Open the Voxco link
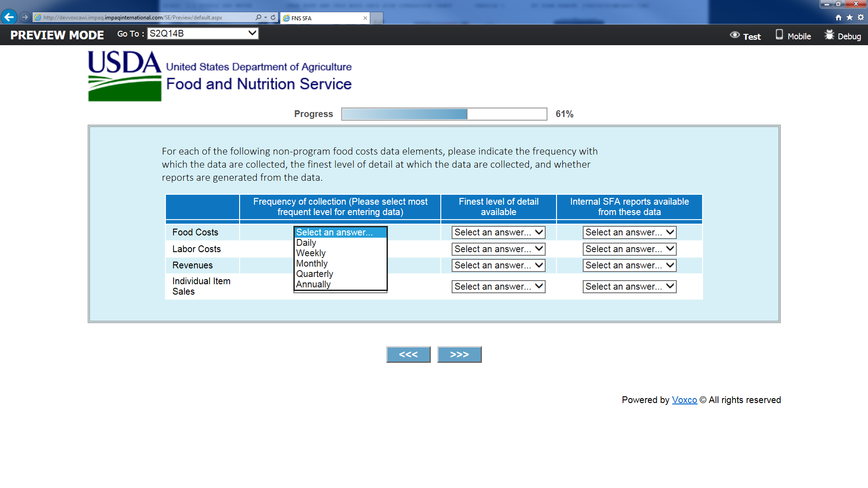The width and height of the screenshot is (868, 488). [684, 400]
